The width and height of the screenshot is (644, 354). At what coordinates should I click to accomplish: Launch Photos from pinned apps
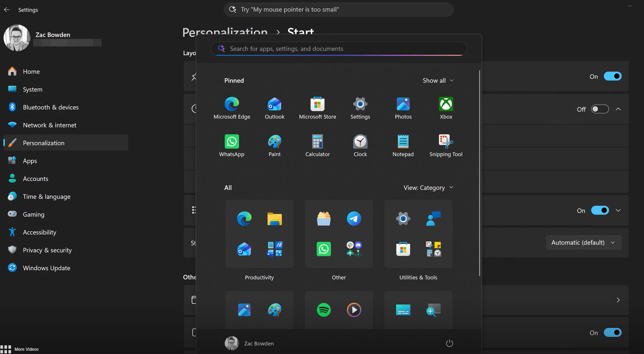click(x=403, y=108)
